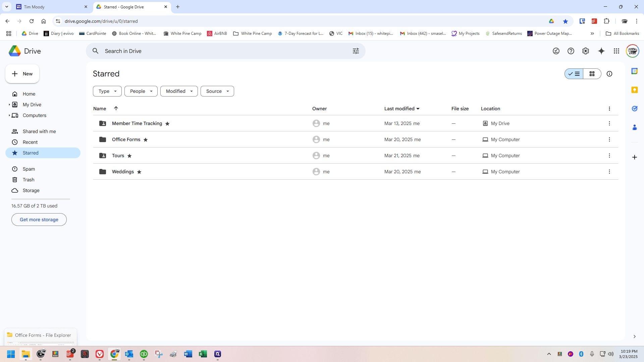Viewport: 644px width, 362px height.
Task: Expand the Type filter dropdown
Action: point(107,91)
